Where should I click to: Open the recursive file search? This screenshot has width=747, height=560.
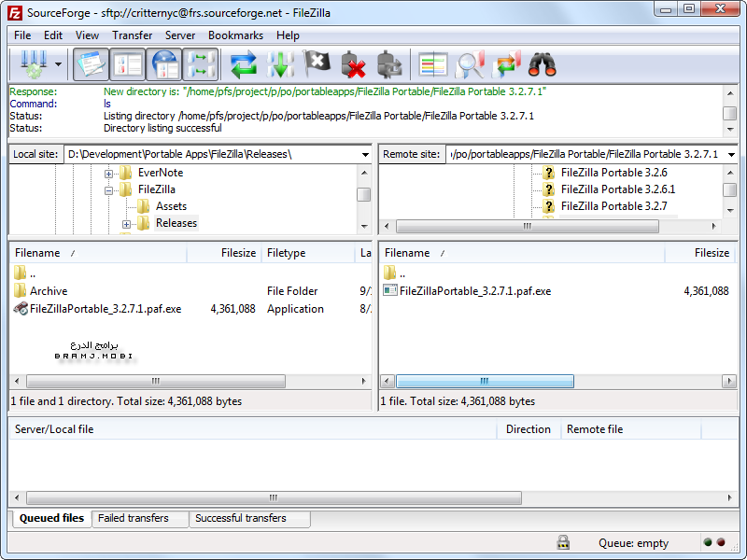pyautogui.click(x=540, y=64)
